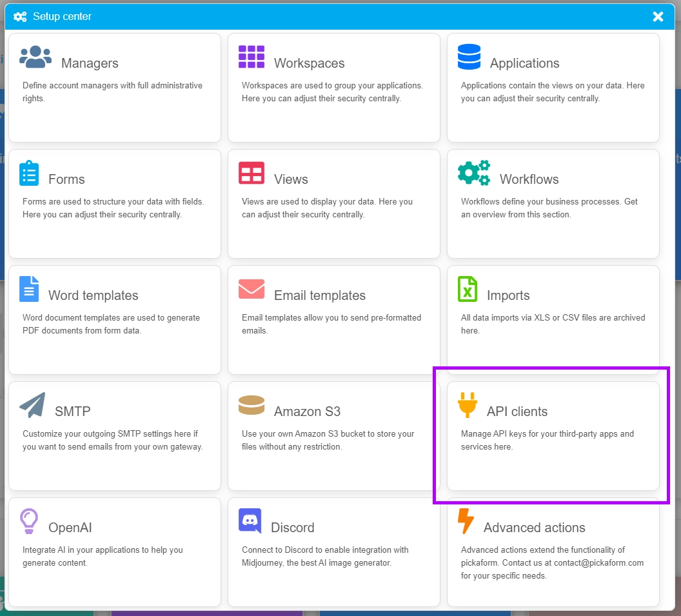681x616 pixels.
Task: Click the orange API clients plug icon
Action: pyautogui.click(x=468, y=405)
